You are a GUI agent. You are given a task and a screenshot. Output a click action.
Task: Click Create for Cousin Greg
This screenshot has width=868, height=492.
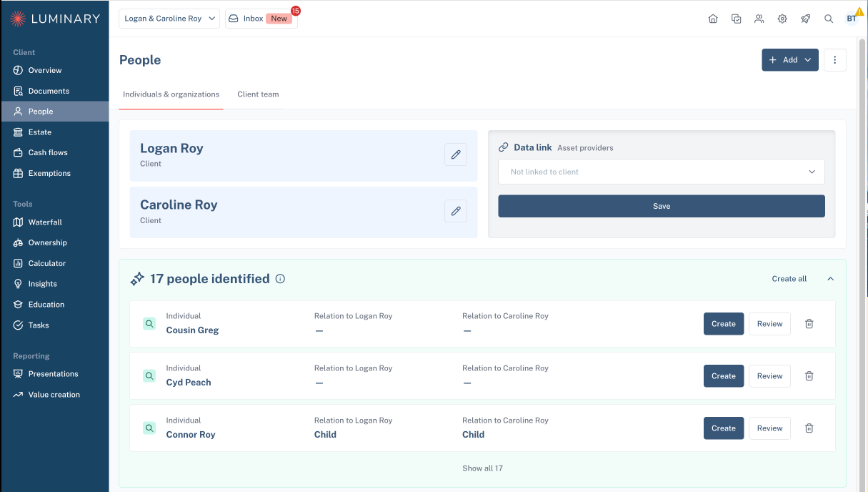pyautogui.click(x=724, y=324)
